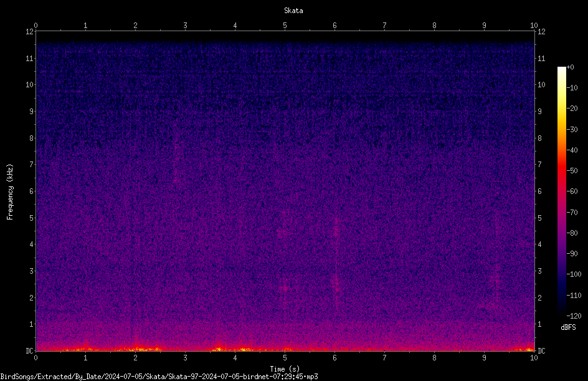Click the right 'DC' frequency axis label
This screenshot has height=381, width=588.
541,350
